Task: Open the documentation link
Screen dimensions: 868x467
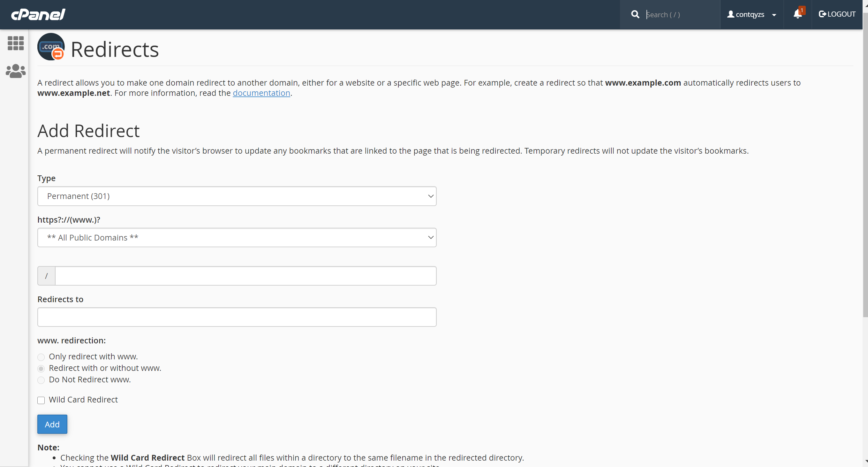Action: 261,93
